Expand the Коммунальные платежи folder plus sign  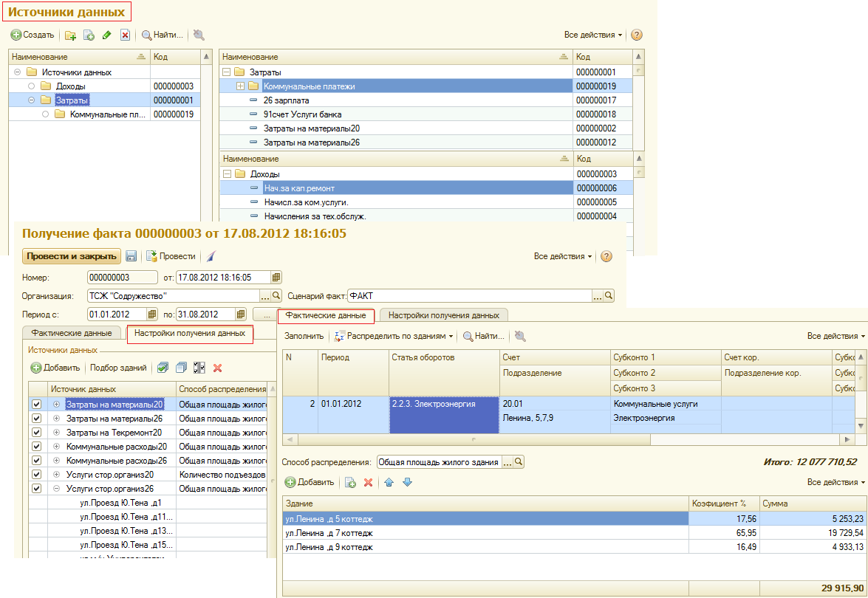[x=240, y=86]
